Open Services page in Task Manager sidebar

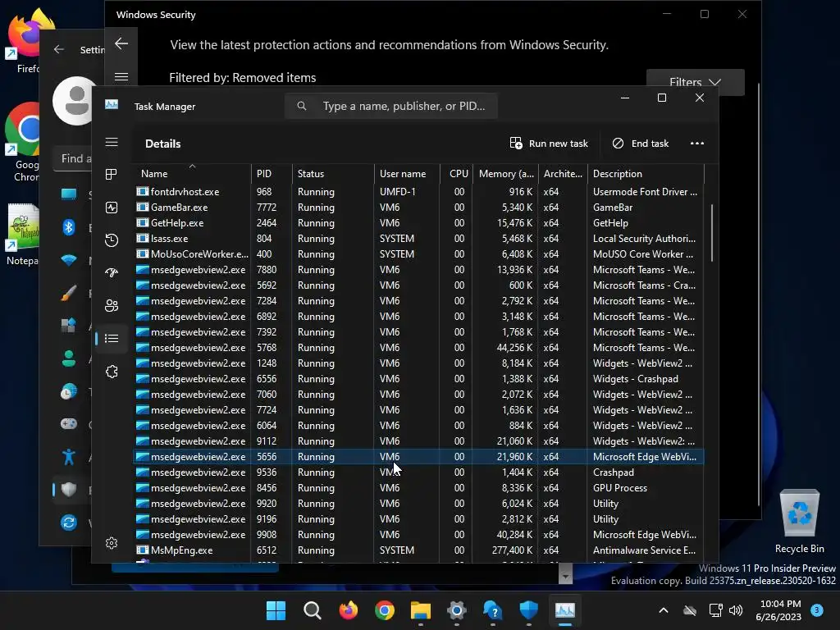click(112, 372)
